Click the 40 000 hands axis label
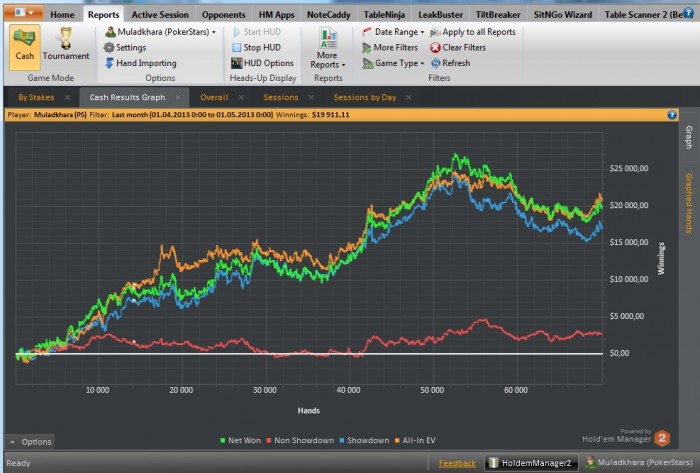The width and height of the screenshot is (700, 473). coord(348,390)
